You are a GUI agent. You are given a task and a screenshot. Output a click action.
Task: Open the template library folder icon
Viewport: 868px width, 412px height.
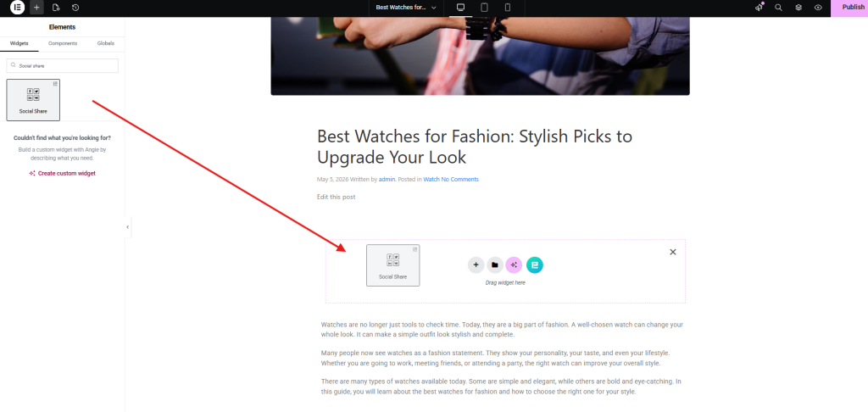pos(495,265)
